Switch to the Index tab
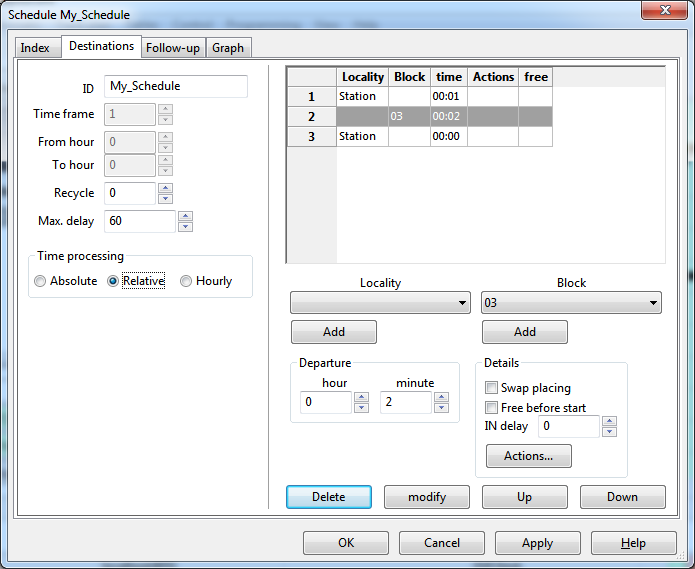Image resolution: width=695 pixels, height=569 pixels. [x=35, y=48]
